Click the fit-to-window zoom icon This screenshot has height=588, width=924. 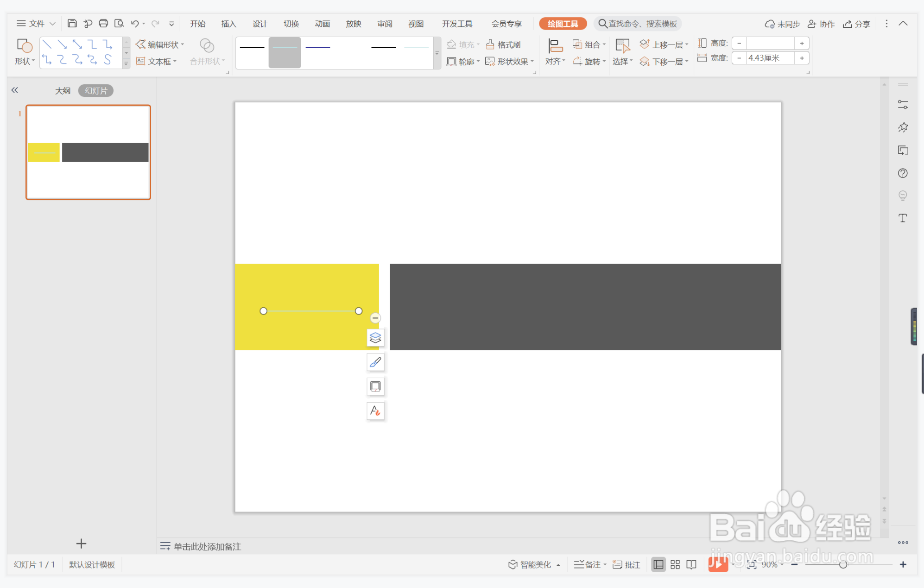click(752, 564)
